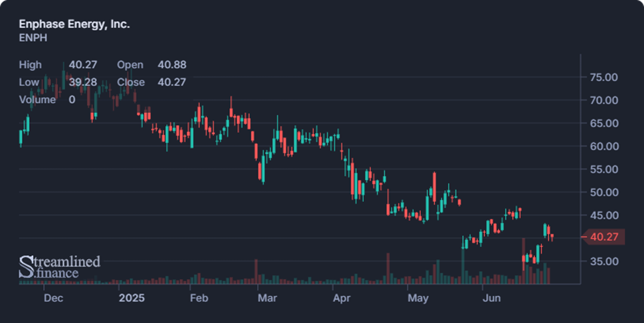Click the Close label in the legend
This screenshot has height=323, width=644.
[131, 82]
